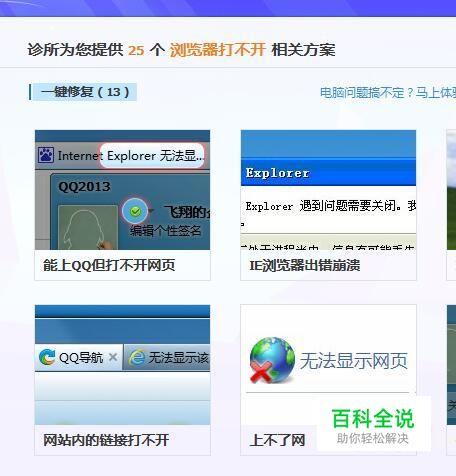Open the 无法显示网页 globe thumbnail

328,365
